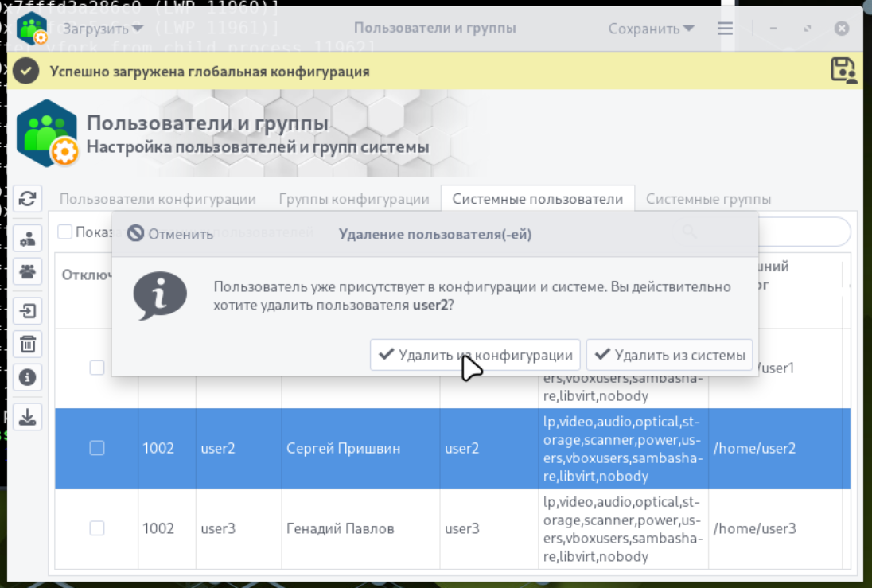The height and width of the screenshot is (588, 872).
Task: Minimize the Пользователи и группы window
Action: (773, 29)
